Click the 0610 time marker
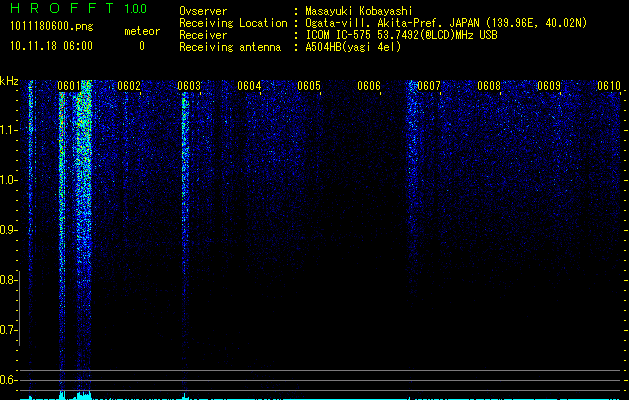The width and height of the screenshot is (629, 400). click(609, 86)
